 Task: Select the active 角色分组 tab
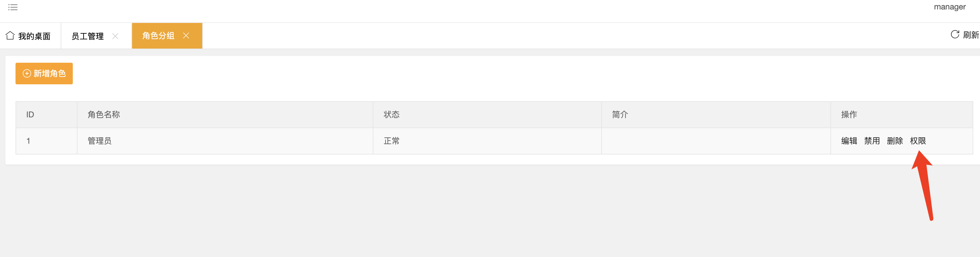click(x=158, y=35)
